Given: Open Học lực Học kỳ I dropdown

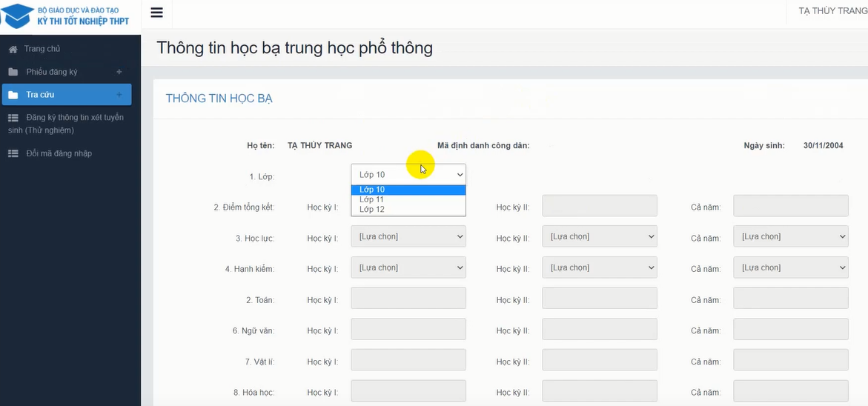Looking at the screenshot, I should [408, 237].
